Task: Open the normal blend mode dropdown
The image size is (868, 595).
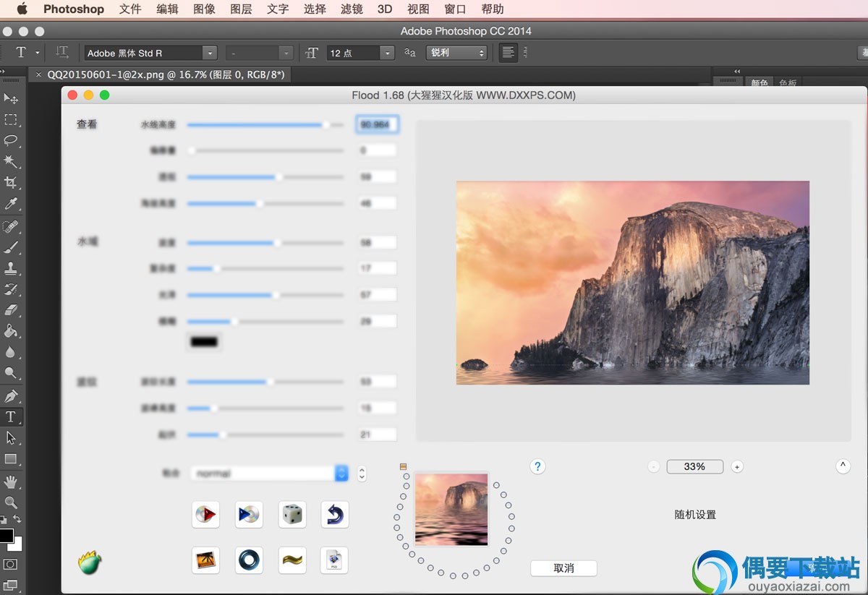Action: click(x=270, y=474)
